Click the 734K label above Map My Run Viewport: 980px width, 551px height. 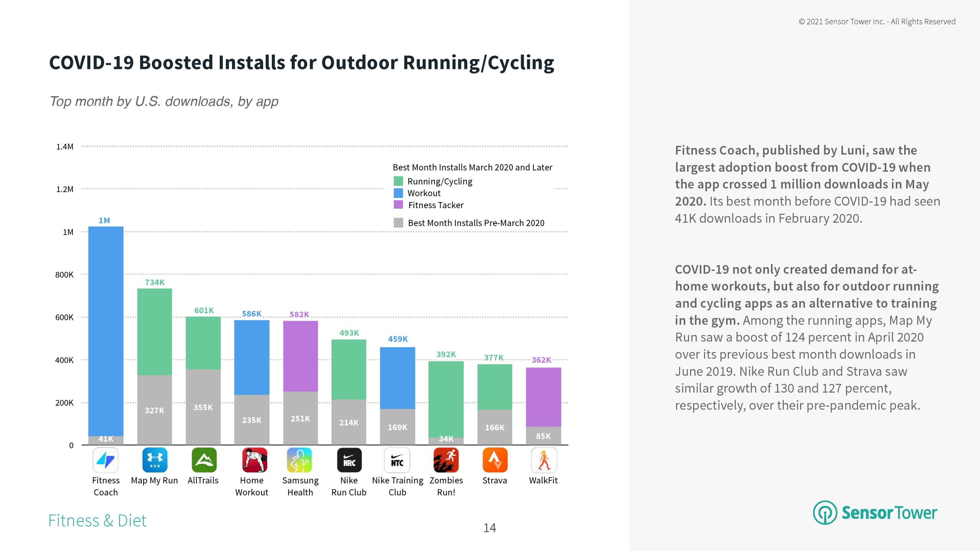[155, 282]
